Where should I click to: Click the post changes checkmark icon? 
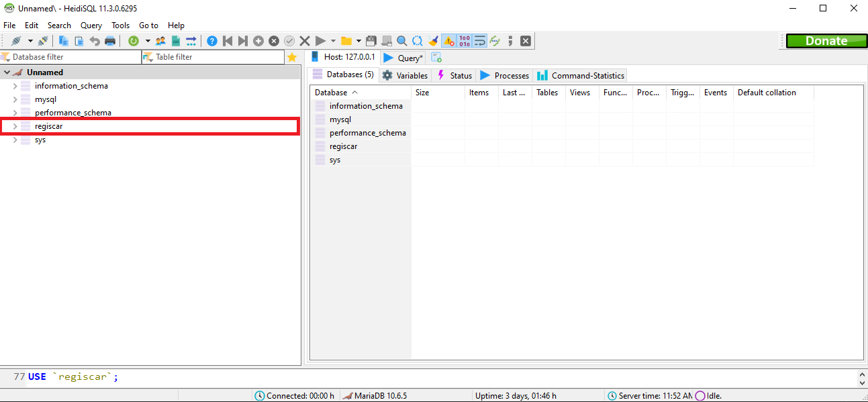(x=289, y=41)
